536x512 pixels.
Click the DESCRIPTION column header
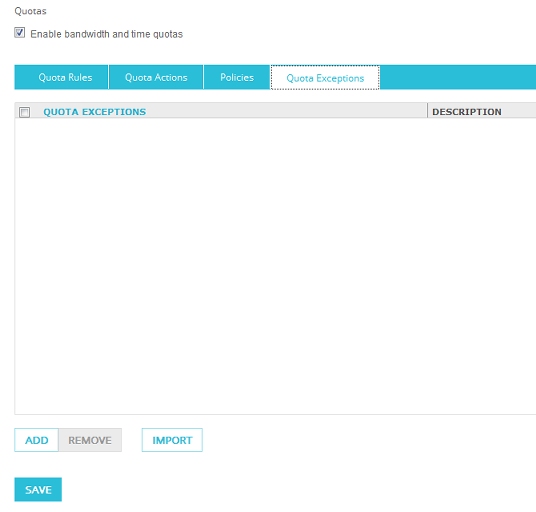coord(467,112)
